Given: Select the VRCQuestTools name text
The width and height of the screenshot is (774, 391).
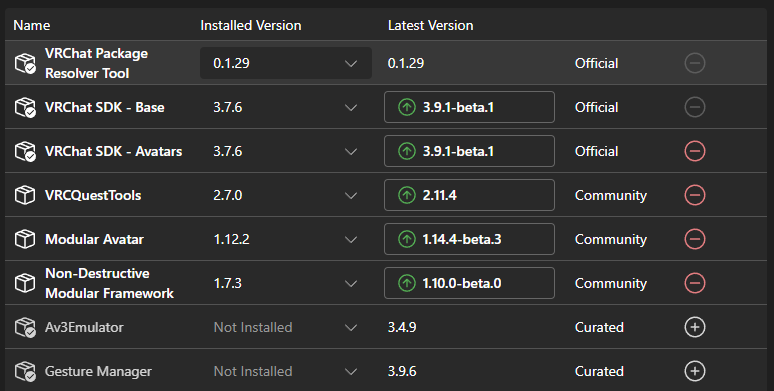Looking at the screenshot, I should [93, 195].
